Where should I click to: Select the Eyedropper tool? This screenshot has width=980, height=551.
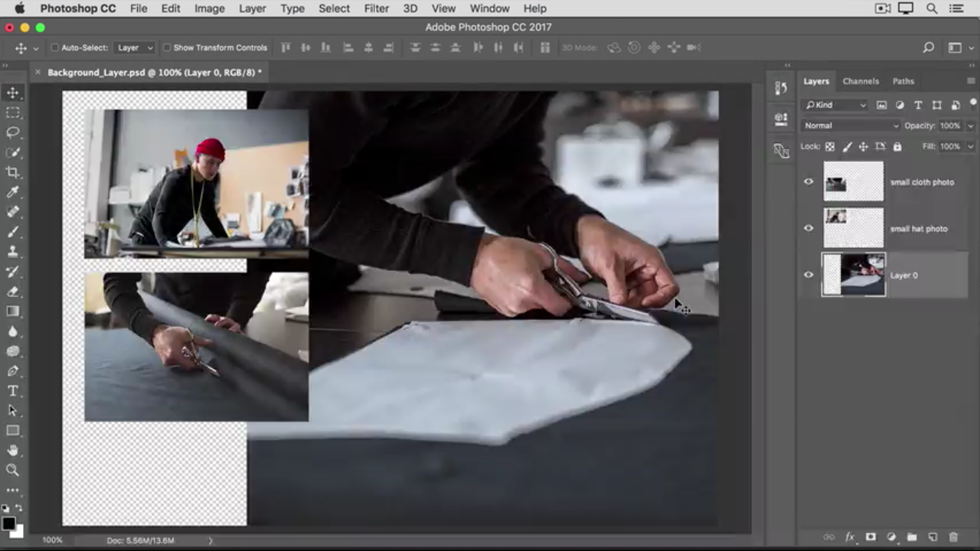coord(13,192)
